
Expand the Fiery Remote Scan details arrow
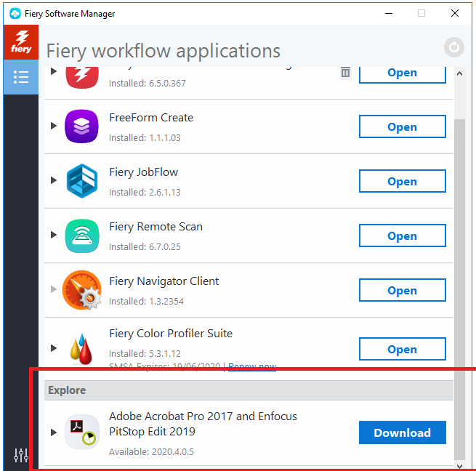54,235
